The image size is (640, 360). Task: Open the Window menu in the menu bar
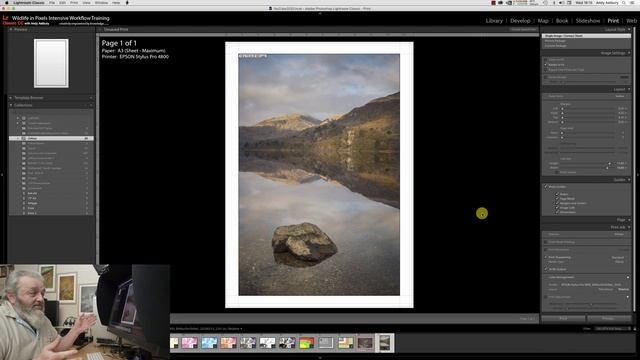click(101, 3)
